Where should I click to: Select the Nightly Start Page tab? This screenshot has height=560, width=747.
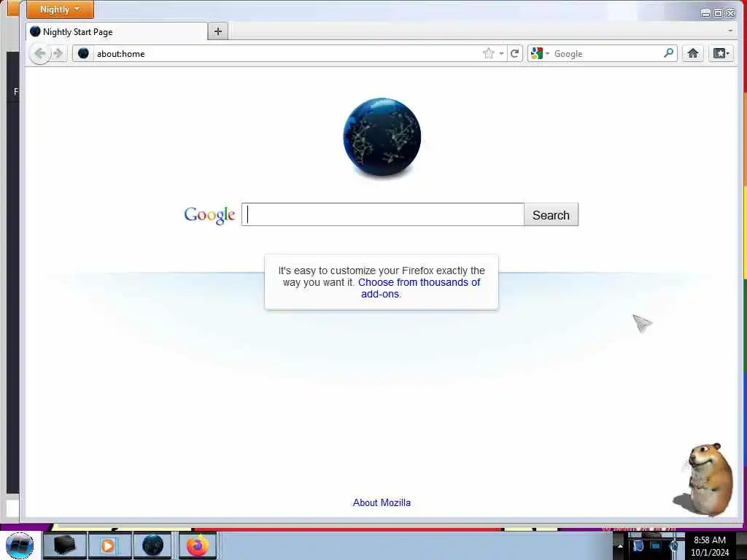click(117, 32)
